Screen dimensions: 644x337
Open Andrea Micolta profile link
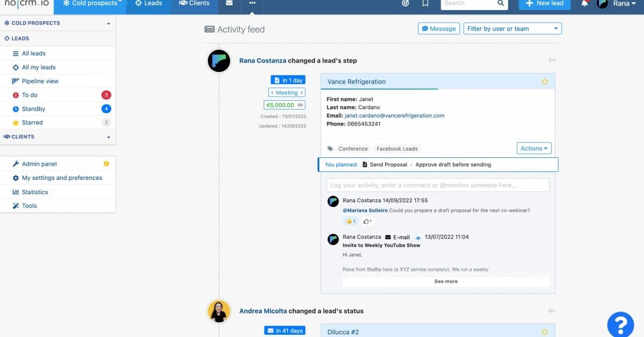[x=263, y=311]
